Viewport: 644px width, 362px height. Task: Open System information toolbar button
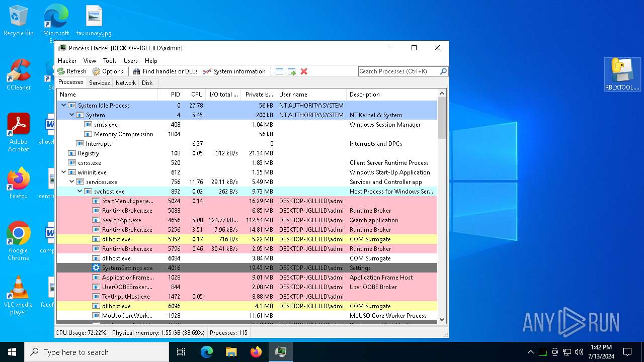tap(234, 71)
